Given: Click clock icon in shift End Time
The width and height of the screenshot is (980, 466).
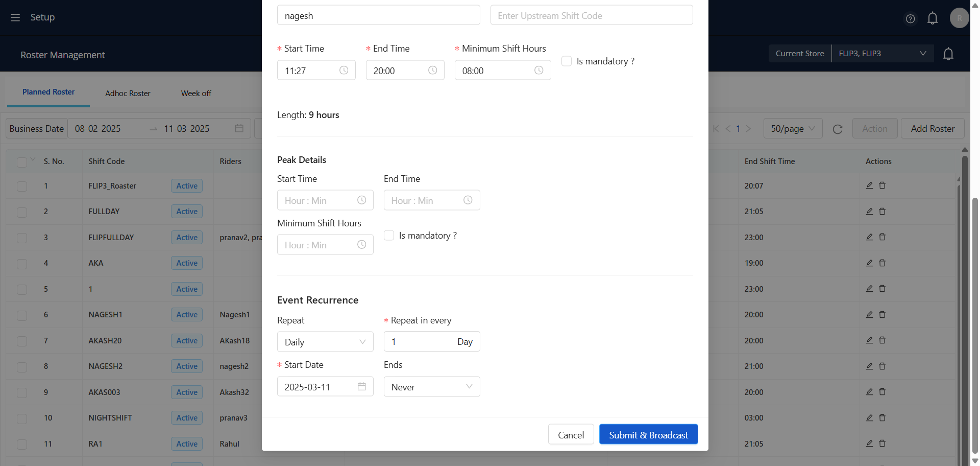Looking at the screenshot, I should [x=433, y=70].
